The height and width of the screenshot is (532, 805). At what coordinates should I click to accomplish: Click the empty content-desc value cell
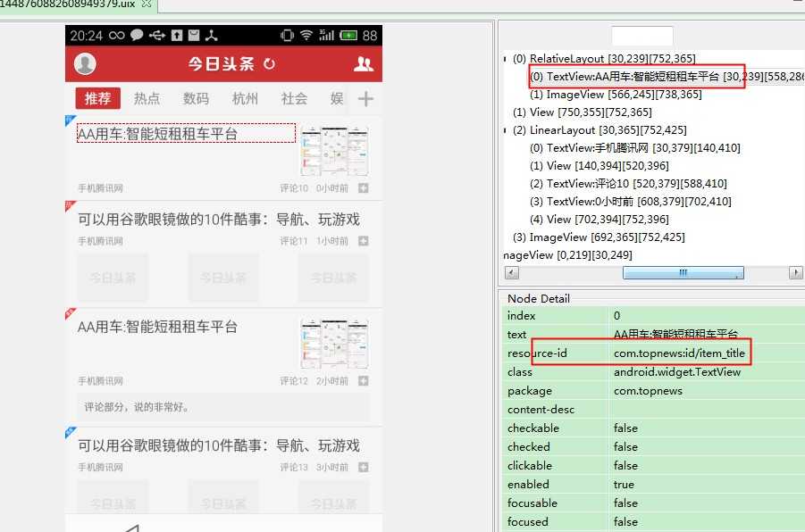pos(707,410)
